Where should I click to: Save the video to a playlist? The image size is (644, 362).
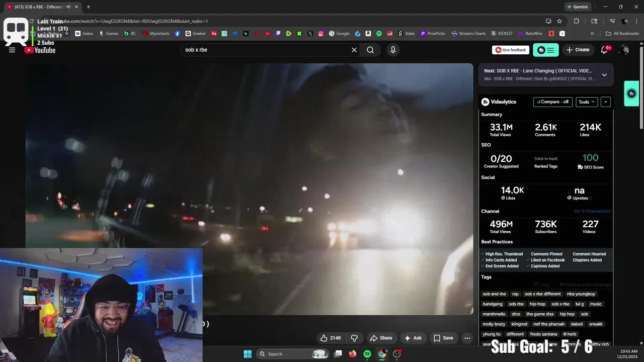coord(443,338)
